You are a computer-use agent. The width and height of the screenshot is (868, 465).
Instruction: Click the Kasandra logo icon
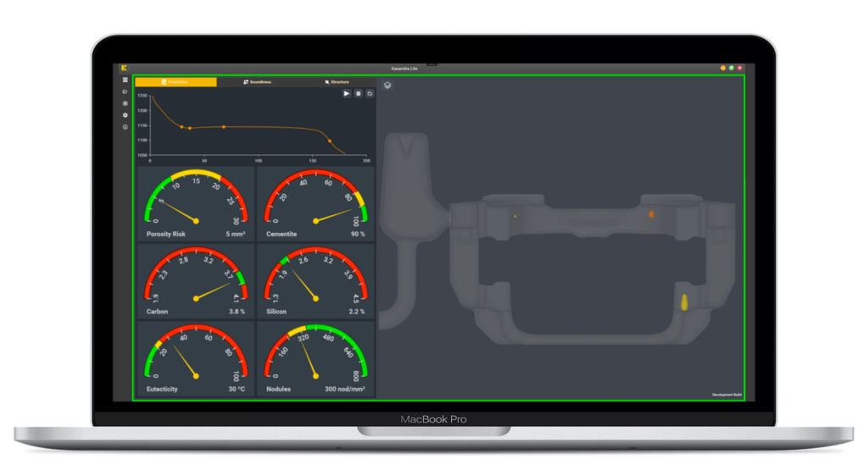point(124,68)
